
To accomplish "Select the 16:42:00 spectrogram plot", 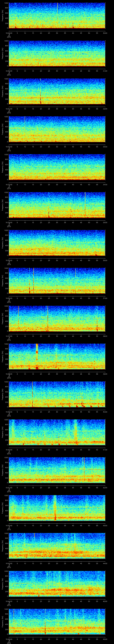I will pyautogui.click(x=57, y=508).
